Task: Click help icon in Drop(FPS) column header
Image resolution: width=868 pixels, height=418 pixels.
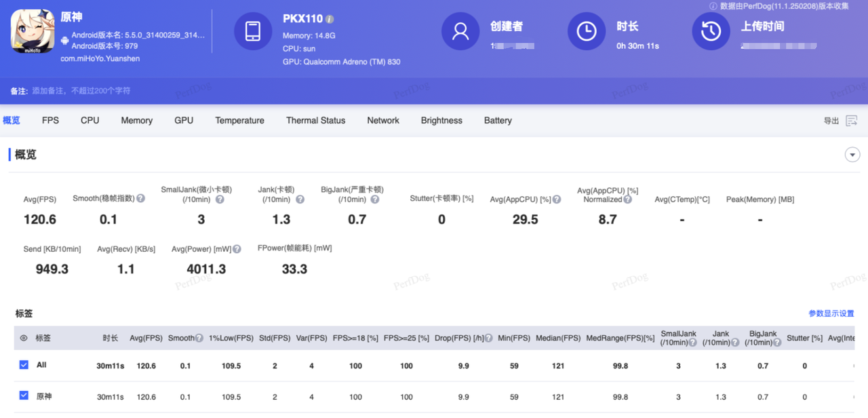Action: click(x=489, y=338)
